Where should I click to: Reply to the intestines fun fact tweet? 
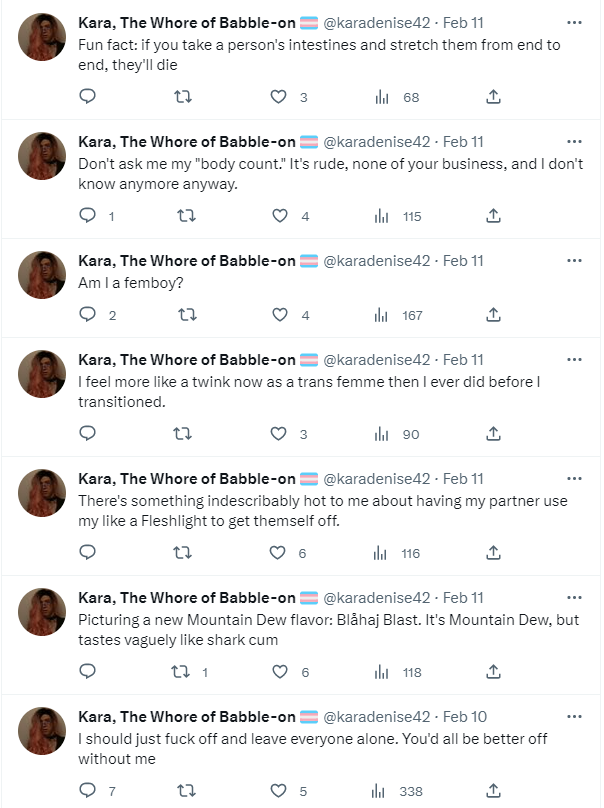pyautogui.click(x=87, y=97)
